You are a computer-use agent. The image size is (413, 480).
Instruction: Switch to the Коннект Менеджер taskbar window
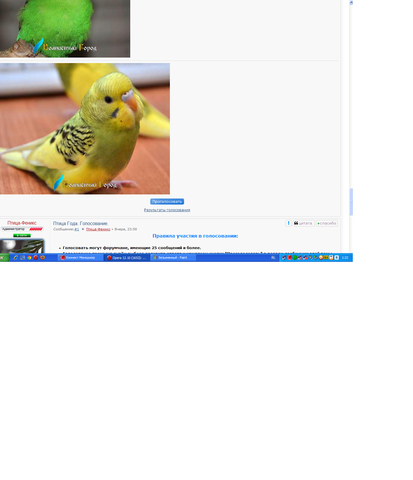(x=80, y=258)
